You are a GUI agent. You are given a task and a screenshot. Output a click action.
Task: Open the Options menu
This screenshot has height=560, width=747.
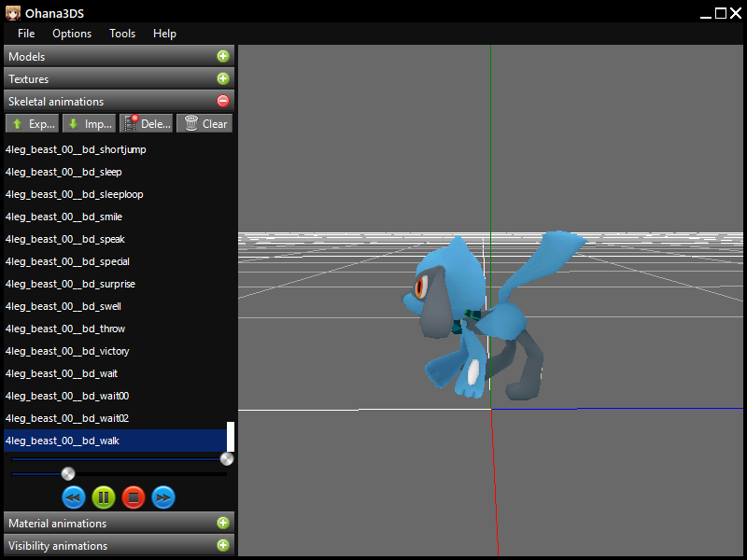tap(72, 34)
